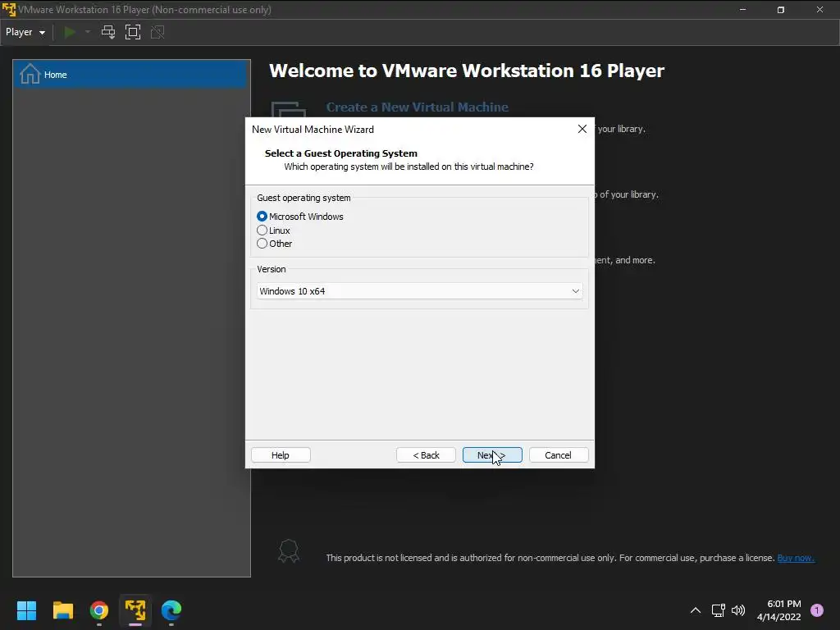The image size is (840, 630).
Task: Click Cancel in the New Virtual Machine Wizard
Action: (x=559, y=454)
